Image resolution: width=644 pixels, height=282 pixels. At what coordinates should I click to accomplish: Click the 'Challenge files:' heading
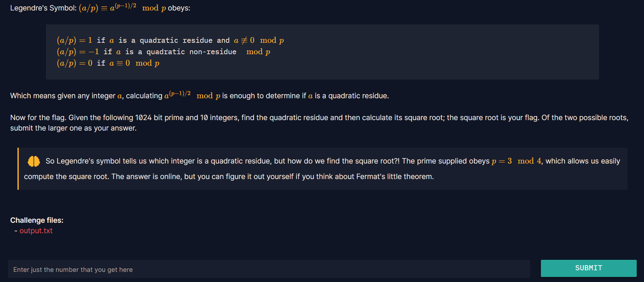[37, 220]
